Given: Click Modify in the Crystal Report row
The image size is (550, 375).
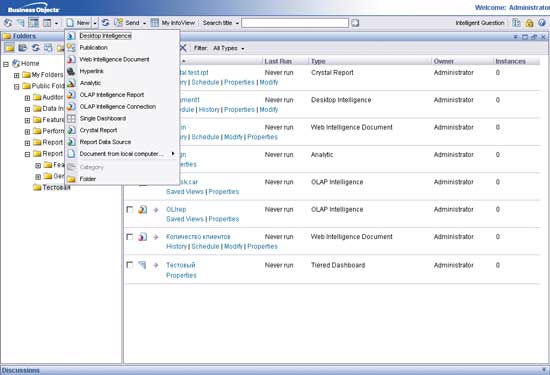Looking at the screenshot, I should (269, 82).
